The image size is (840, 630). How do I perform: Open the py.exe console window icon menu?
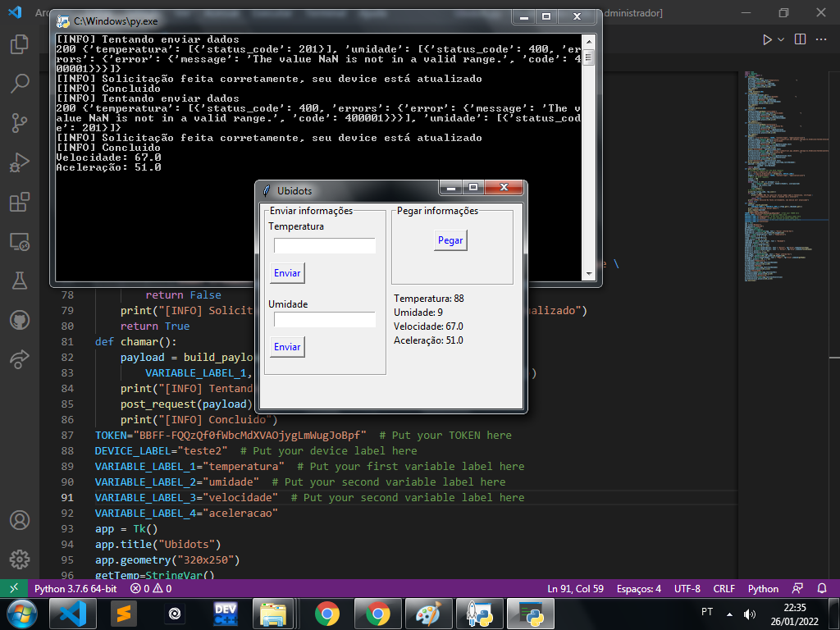pos(63,21)
